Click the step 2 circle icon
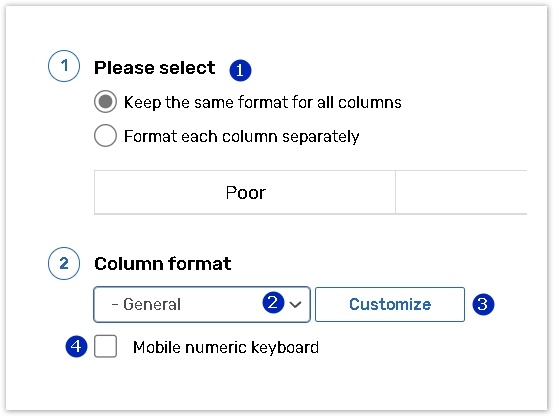Screen dimensions: 553x416 point(64,263)
